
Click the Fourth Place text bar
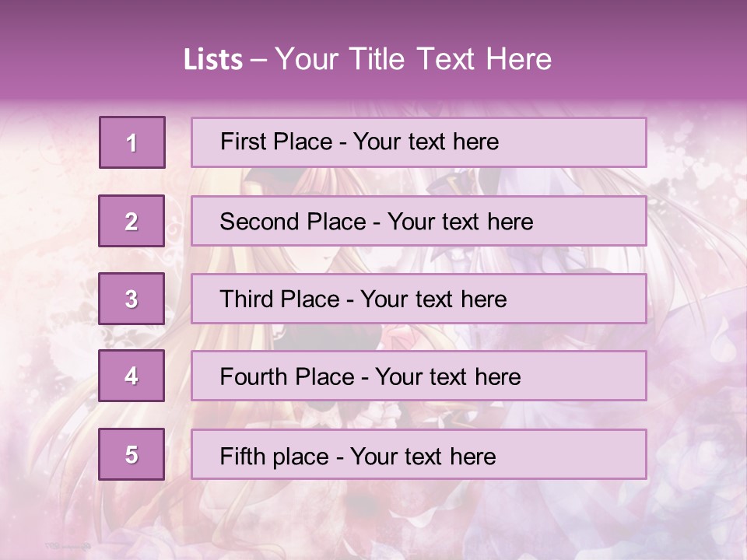point(419,376)
